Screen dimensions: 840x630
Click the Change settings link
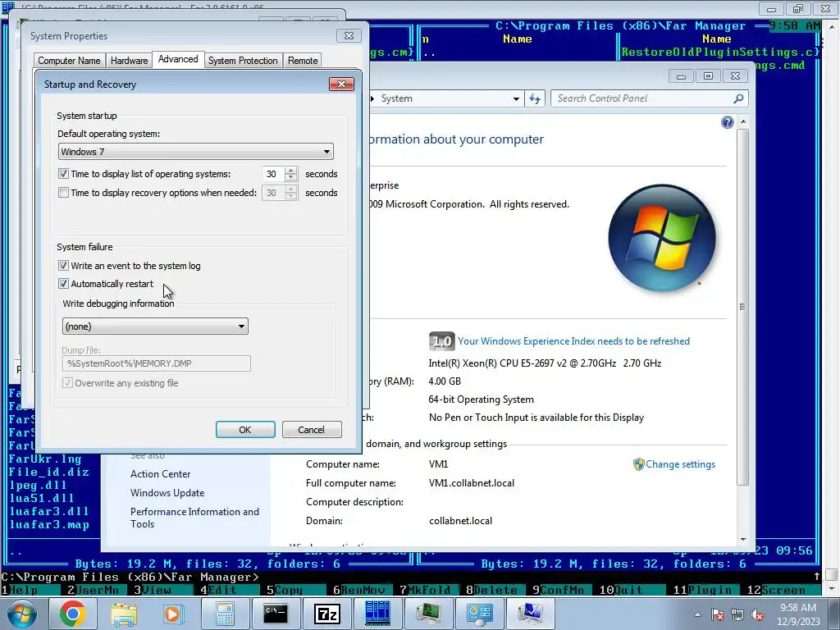click(x=680, y=464)
